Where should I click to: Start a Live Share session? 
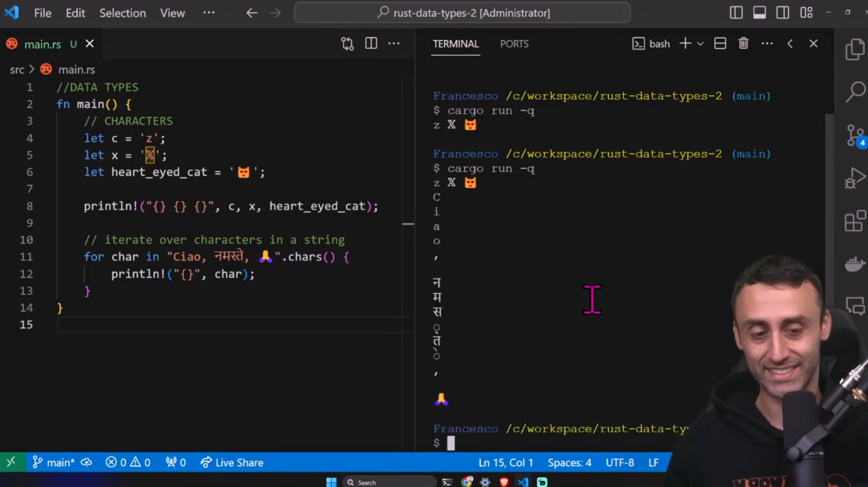(231, 462)
